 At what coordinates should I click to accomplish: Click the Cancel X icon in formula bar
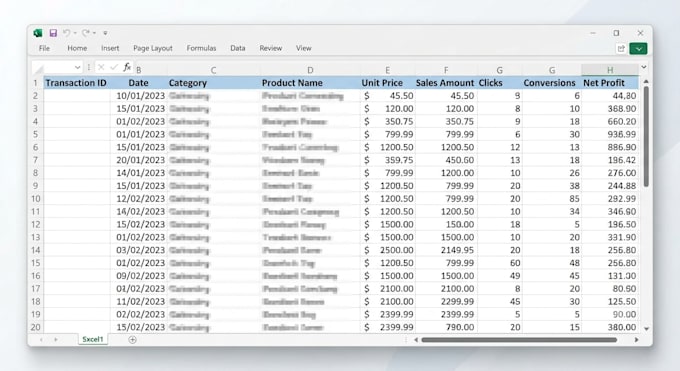101,67
